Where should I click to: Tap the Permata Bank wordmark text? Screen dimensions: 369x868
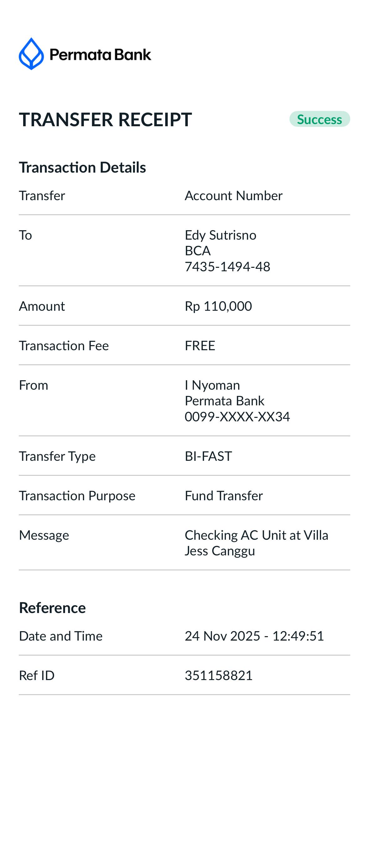click(100, 55)
